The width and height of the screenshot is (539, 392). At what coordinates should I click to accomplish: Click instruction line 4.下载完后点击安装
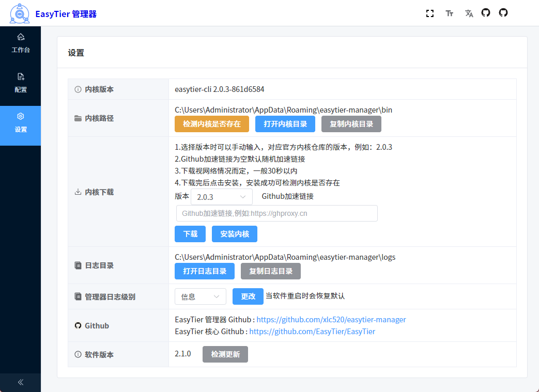coord(257,183)
